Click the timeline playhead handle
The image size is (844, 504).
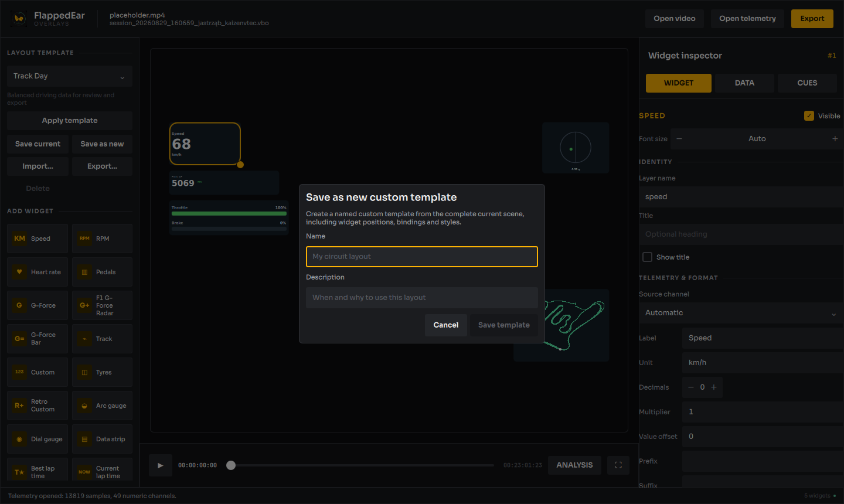click(x=231, y=465)
